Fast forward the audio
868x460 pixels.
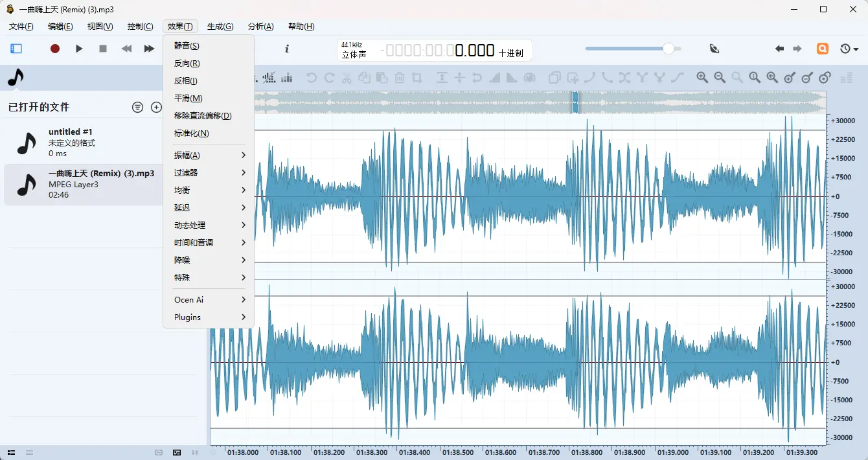pyautogui.click(x=149, y=49)
